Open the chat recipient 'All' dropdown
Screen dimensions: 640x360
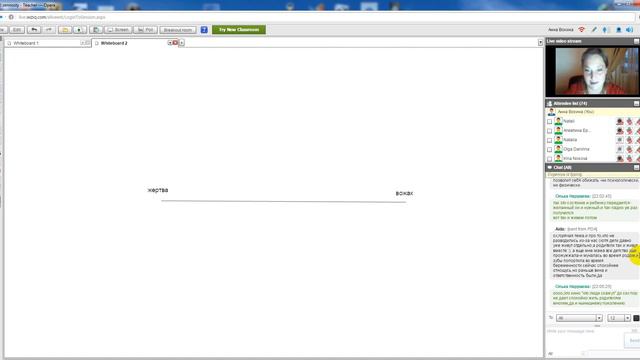(579, 318)
